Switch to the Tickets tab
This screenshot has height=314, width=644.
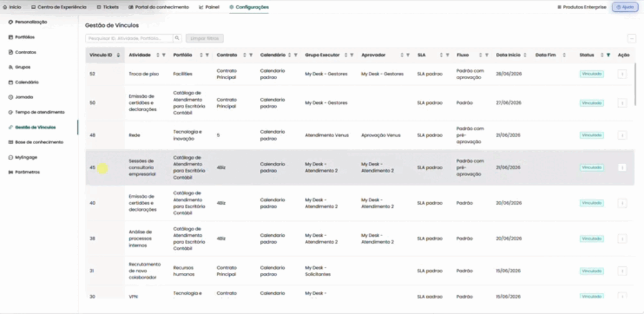point(108,7)
